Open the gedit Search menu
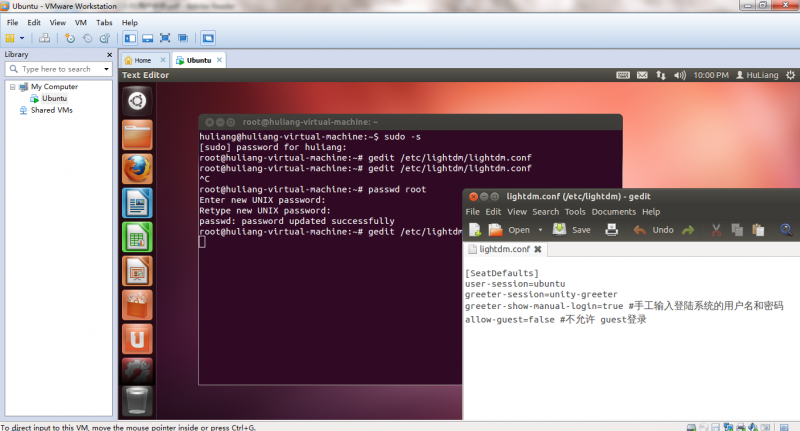The height and width of the screenshot is (431, 800). (545, 212)
